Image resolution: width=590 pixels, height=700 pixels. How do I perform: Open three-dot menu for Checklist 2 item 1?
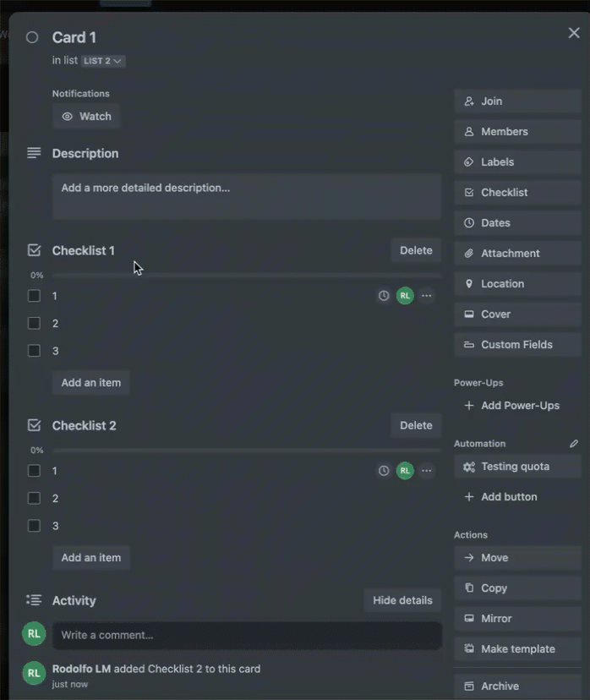(x=426, y=471)
